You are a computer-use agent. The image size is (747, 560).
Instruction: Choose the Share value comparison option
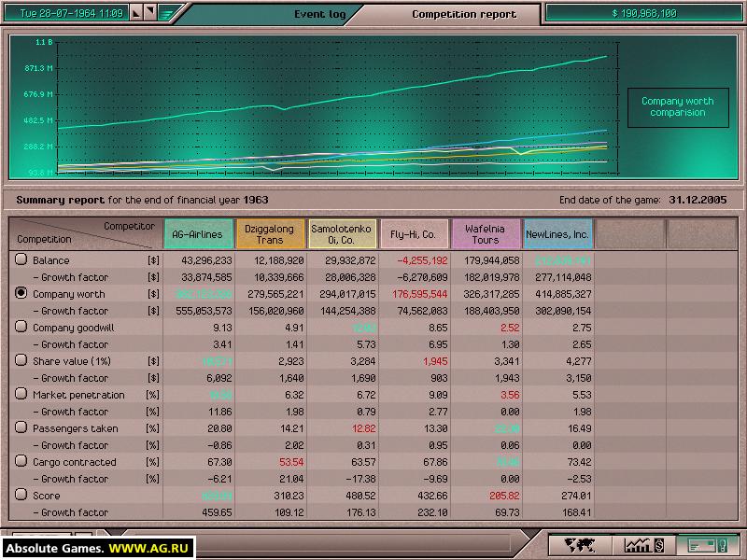pyautogui.click(x=21, y=361)
